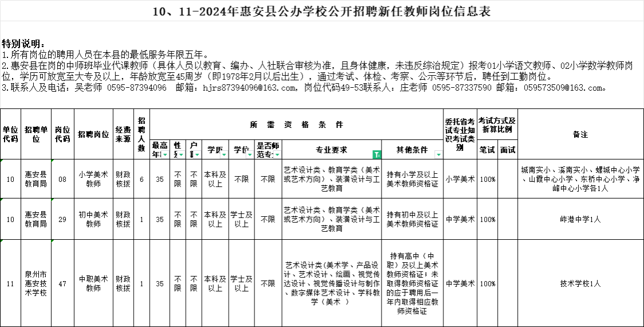Open the active filter icon on 专业要求 column
This screenshot has height=327, width=644.
[x=376, y=154]
